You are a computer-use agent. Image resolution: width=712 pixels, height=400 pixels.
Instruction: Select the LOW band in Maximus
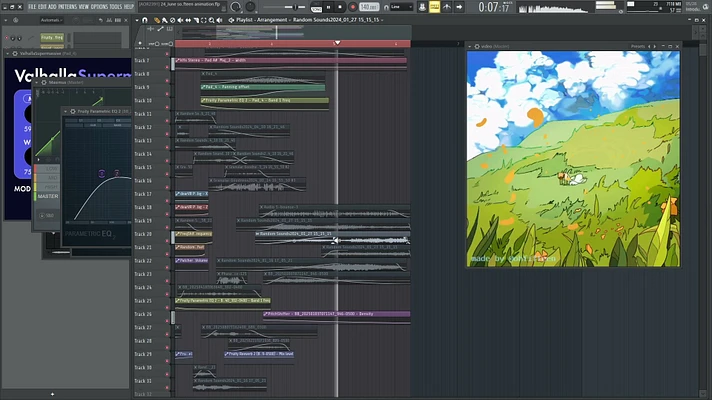coord(48,168)
